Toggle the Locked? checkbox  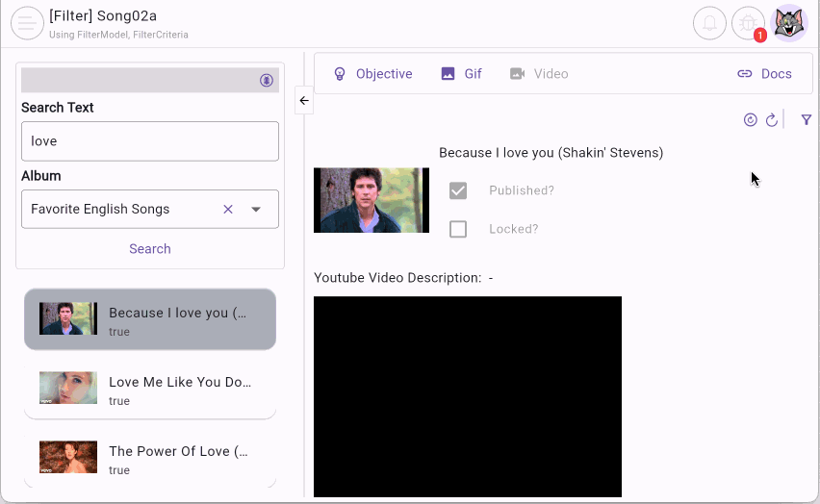coord(458,229)
